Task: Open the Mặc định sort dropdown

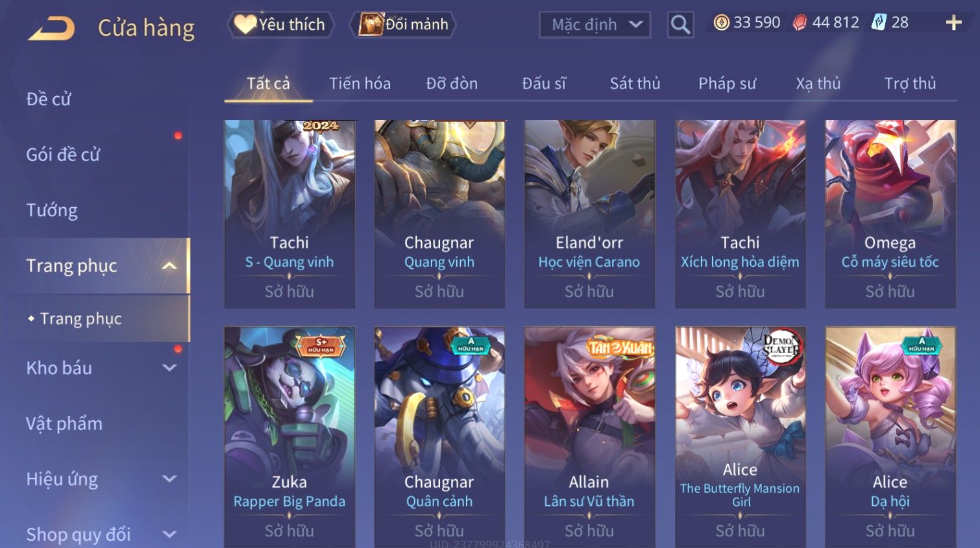Action: 594,25
